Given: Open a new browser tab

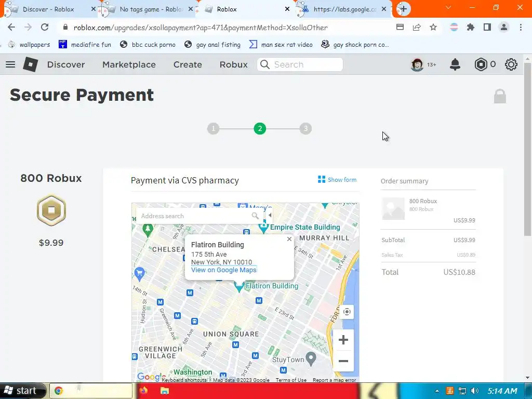Looking at the screenshot, I should pyautogui.click(x=403, y=9).
